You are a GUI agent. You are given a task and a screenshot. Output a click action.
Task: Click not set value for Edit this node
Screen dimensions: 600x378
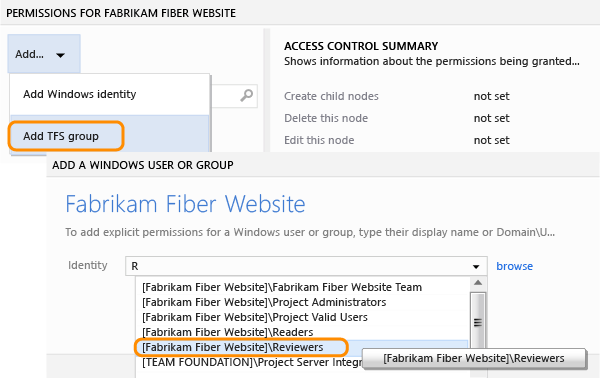492,140
